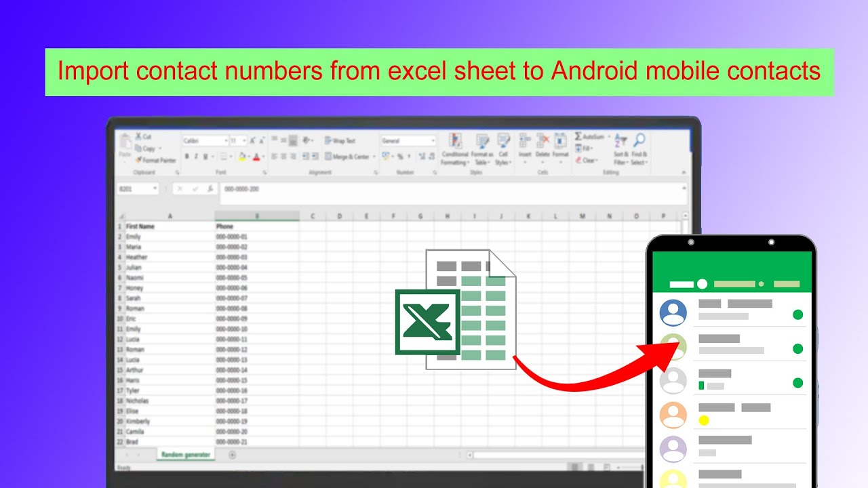
Task: Click Decrease Decimal icon
Action: pos(431,157)
